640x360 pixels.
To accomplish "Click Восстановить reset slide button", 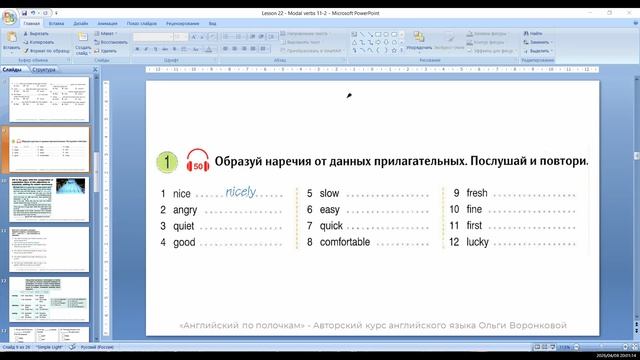I will tap(111, 42).
